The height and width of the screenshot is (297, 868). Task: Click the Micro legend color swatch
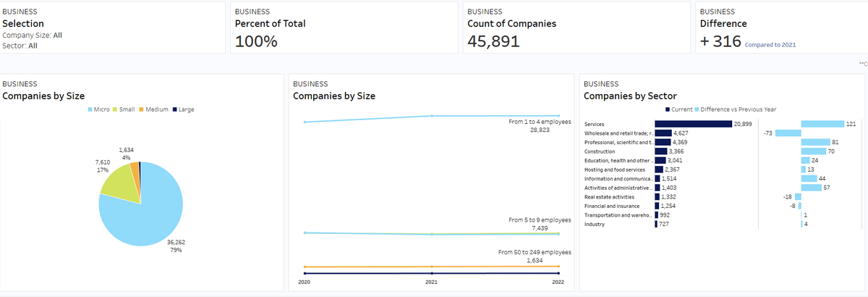coord(90,109)
